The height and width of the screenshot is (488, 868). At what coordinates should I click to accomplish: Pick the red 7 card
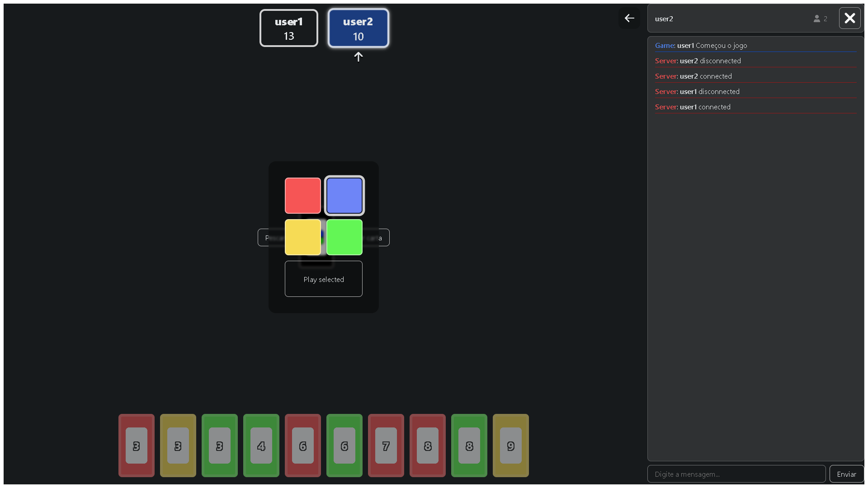386,446
